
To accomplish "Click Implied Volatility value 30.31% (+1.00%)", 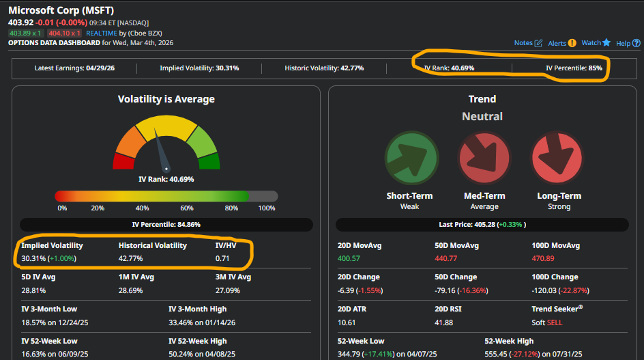I will click(x=49, y=258).
